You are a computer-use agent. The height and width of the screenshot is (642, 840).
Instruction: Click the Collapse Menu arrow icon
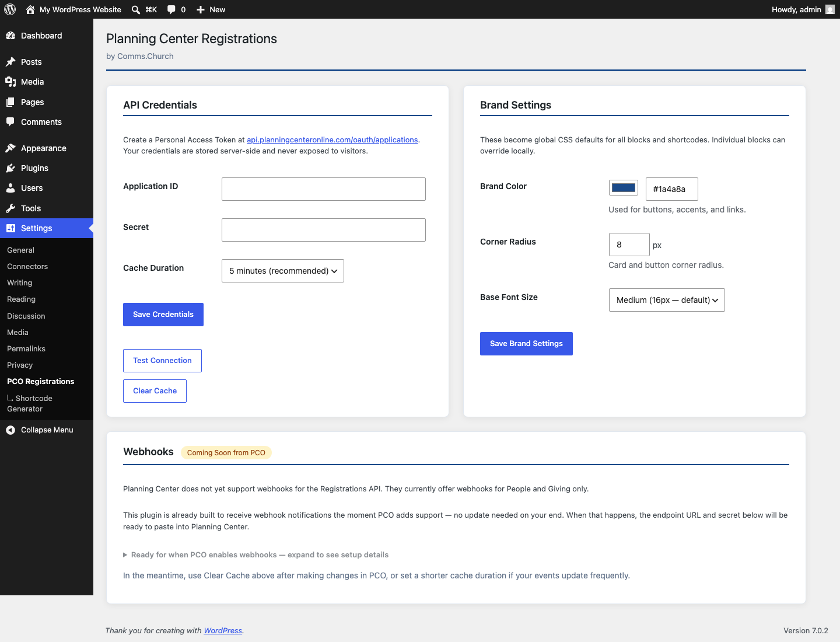pos(10,430)
